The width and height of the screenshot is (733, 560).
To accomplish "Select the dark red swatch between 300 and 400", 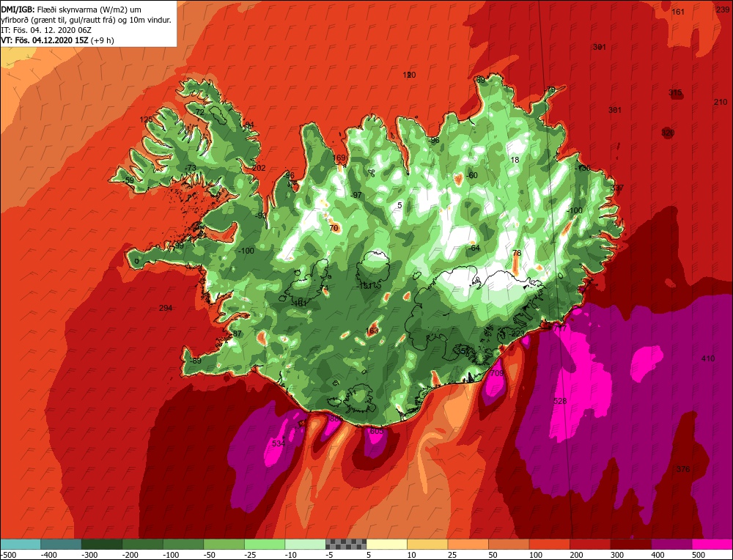I will click(x=630, y=544).
